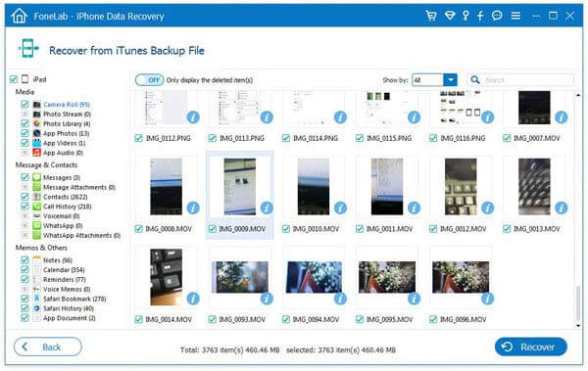Toggle Only display the deleted items switch
Image resolution: width=588 pixels, height=371 pixels.
pos(149,80)
